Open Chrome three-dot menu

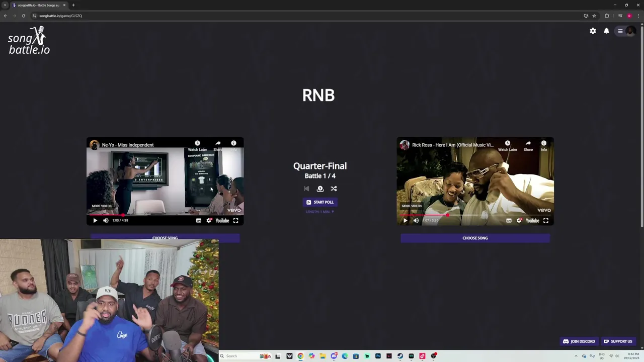click(638, 16)
